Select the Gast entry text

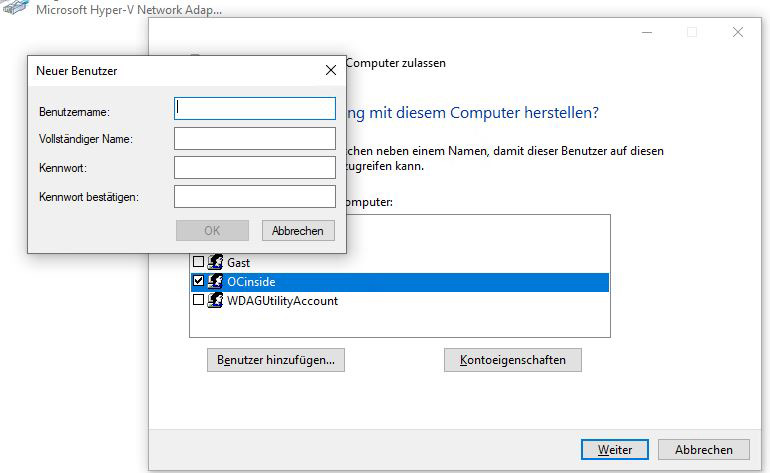[x=239, y=263]
